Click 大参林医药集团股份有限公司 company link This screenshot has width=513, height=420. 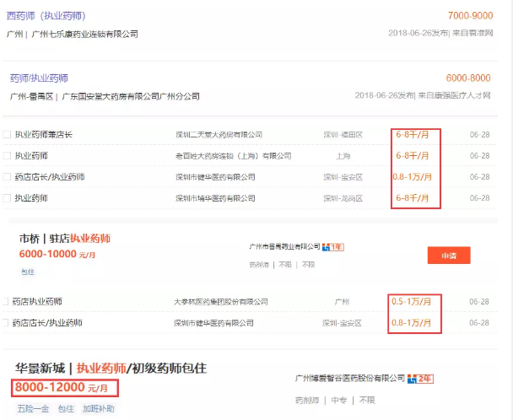221,301
